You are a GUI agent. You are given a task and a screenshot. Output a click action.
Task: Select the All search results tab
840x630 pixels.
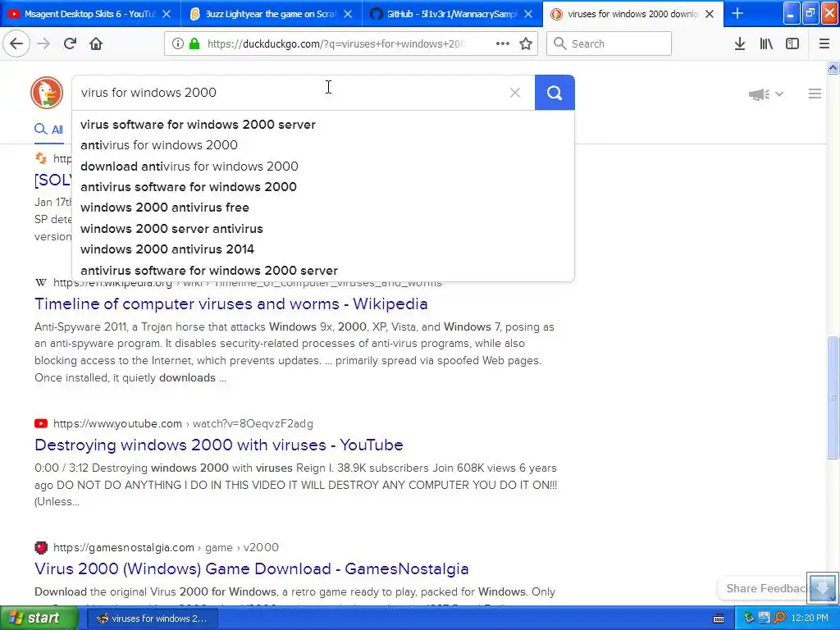[x=48, y=130]
